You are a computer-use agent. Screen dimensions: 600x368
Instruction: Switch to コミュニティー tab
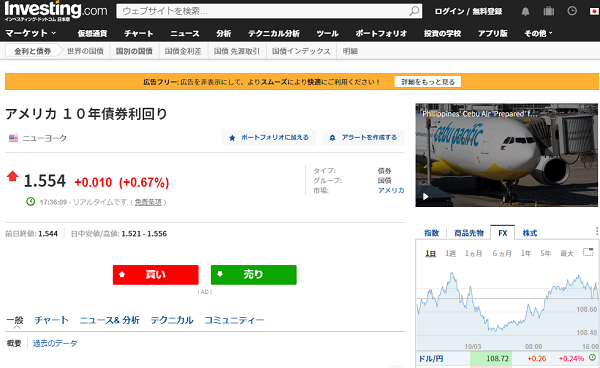point(234,320)
